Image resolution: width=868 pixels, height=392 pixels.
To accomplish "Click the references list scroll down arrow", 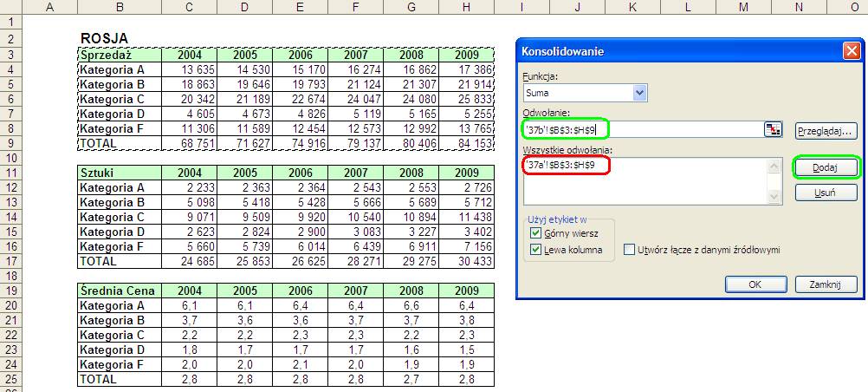I will point(774,196).
